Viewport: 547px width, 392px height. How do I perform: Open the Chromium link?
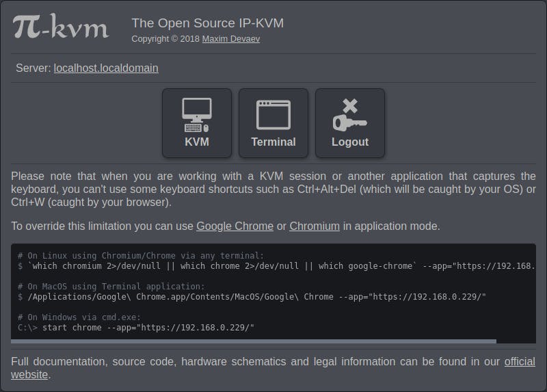pos(315,226)
